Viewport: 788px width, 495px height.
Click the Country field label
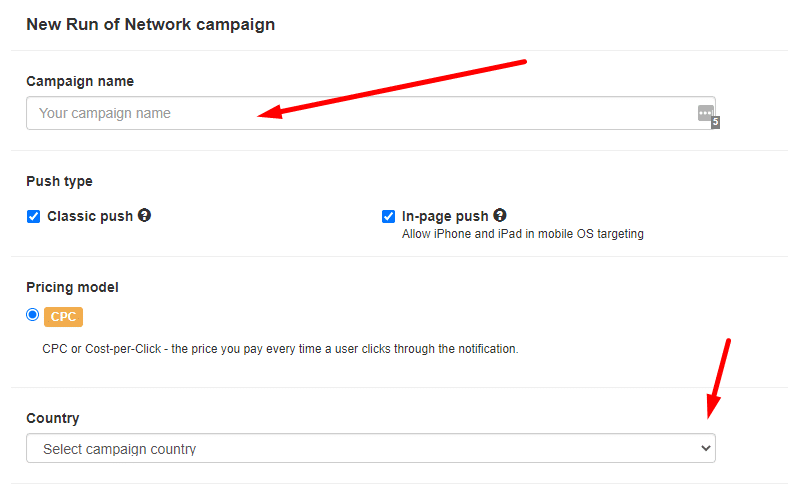[x=53, y=418]
